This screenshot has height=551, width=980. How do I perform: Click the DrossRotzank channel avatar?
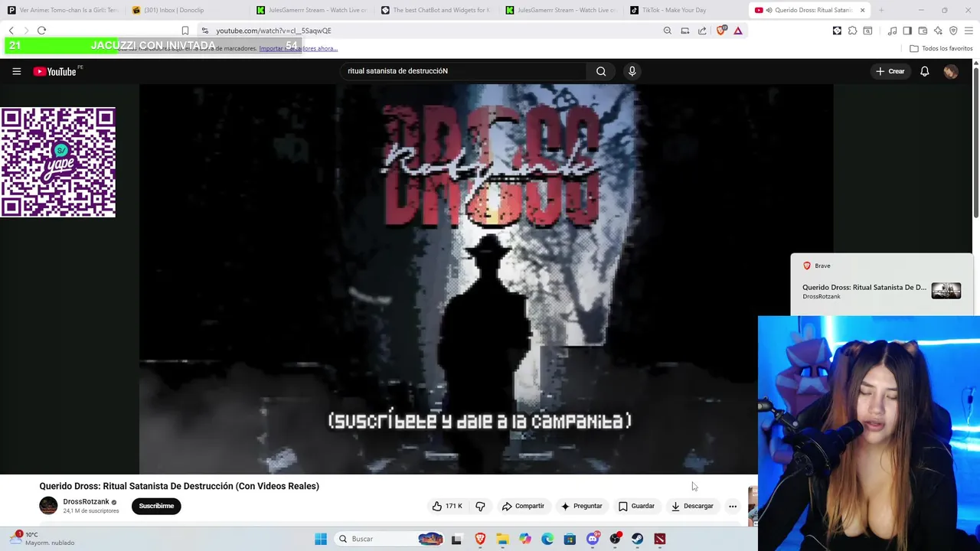(x=48, y=506)
